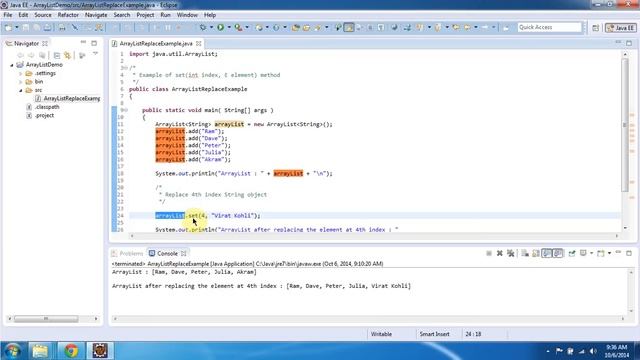The height and width of the screenshot is (360, 640).
Task: Toggle Show Console on standard error
Action: tap(558, 253)
